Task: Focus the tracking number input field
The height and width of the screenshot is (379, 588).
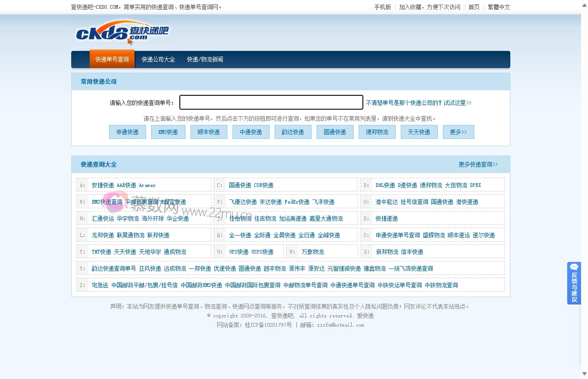Action: pos(271,102)
